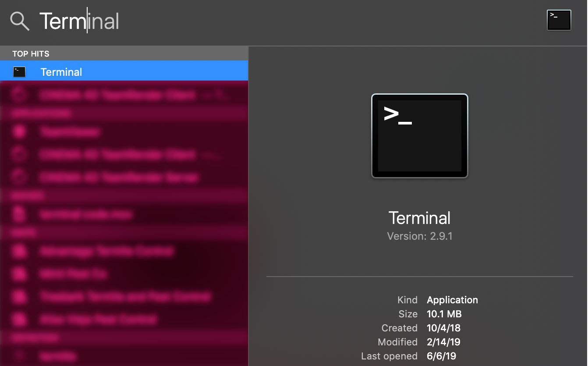Click the 10/4/18 created date
Image resolution: width=588 pixels, height=366 pixels.
444,328
